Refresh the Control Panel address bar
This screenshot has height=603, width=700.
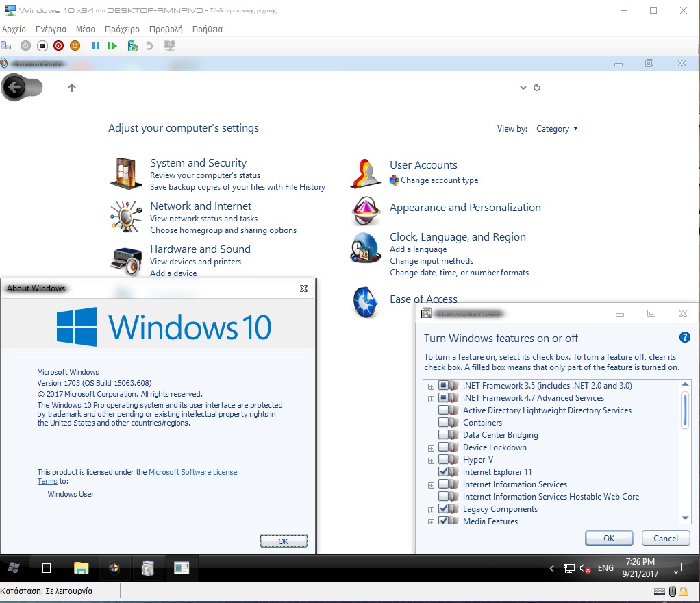pos(537,88)
